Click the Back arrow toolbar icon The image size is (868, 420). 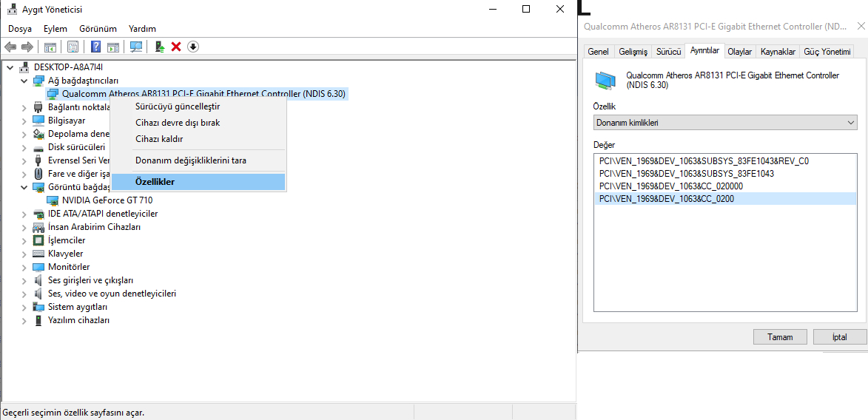(x=10, y=47)
